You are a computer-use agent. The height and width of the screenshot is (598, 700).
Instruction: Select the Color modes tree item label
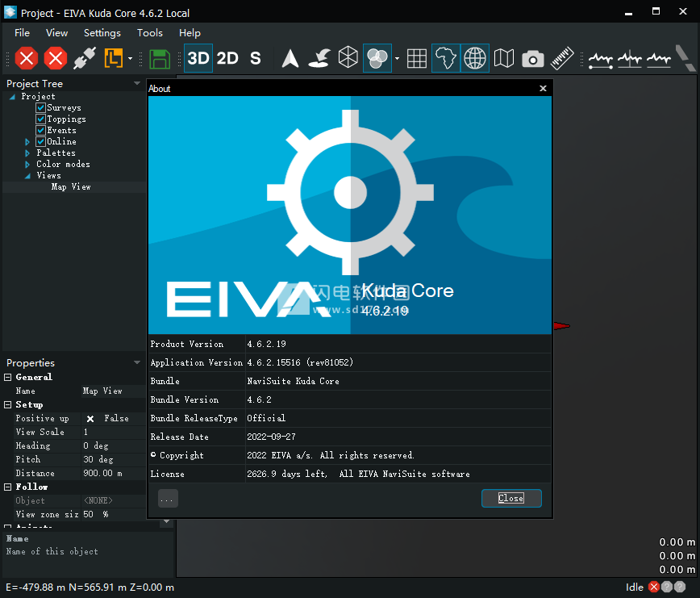click(63, 165)
